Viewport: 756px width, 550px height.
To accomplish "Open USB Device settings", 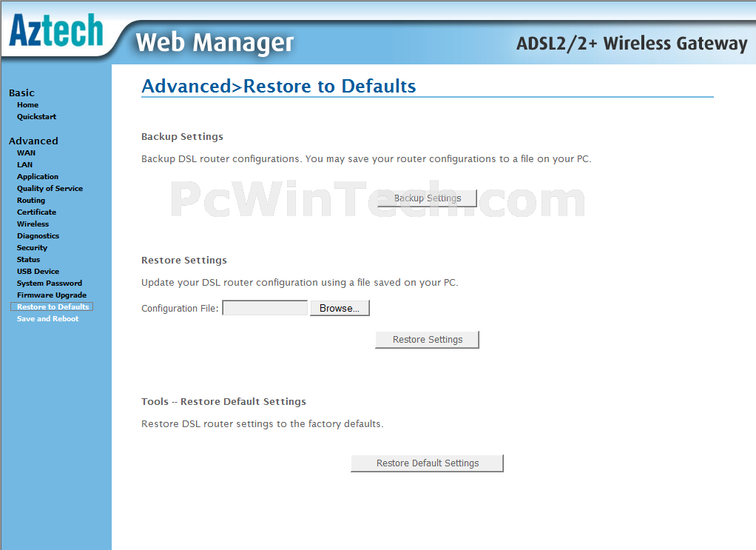I will click(38, 271).
